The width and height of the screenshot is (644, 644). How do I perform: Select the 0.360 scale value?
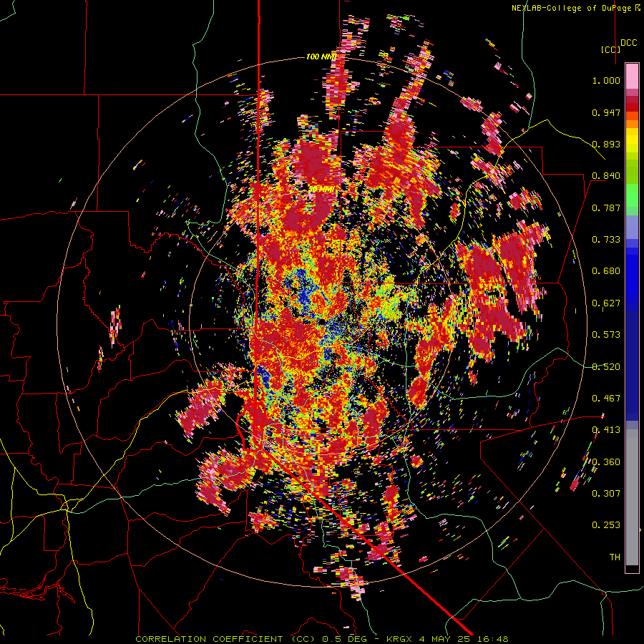(x=606, y=462)
